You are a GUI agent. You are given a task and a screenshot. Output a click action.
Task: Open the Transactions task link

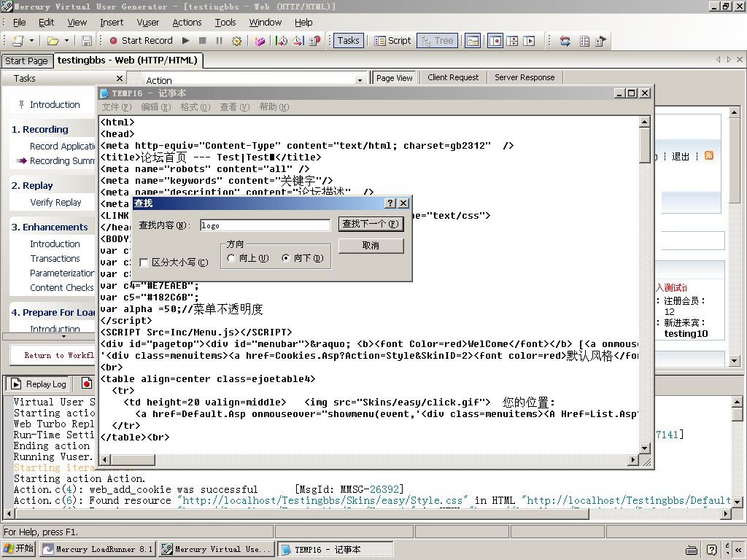(55, 259)
